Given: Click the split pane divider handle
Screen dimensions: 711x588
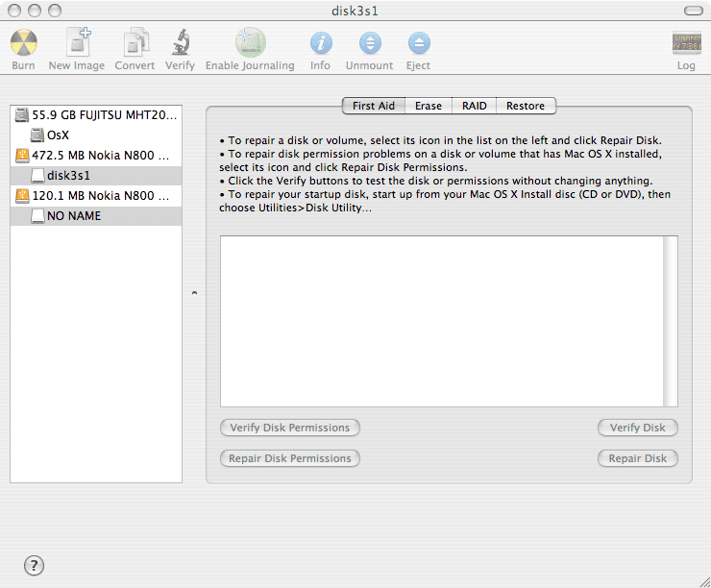Looking at the screenshot, I should (x=194, y=293).
